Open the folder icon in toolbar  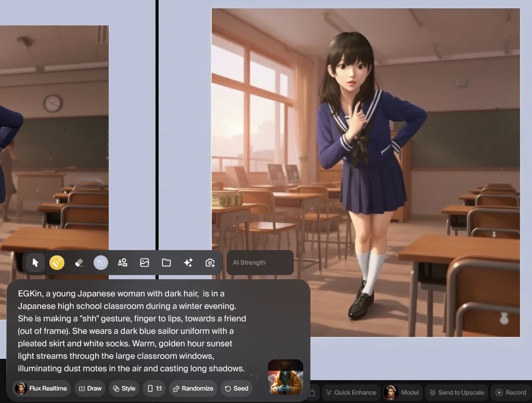tap(166, 263)
